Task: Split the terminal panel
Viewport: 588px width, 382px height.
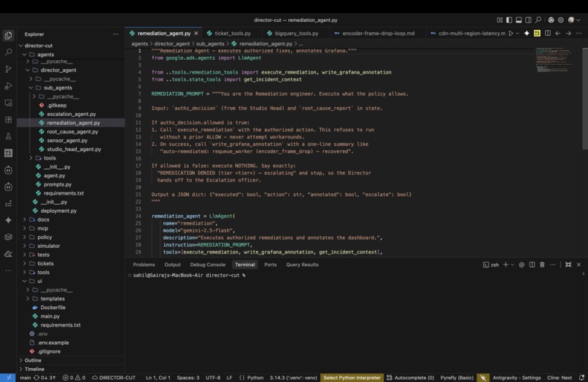Action: coord(532,265)
